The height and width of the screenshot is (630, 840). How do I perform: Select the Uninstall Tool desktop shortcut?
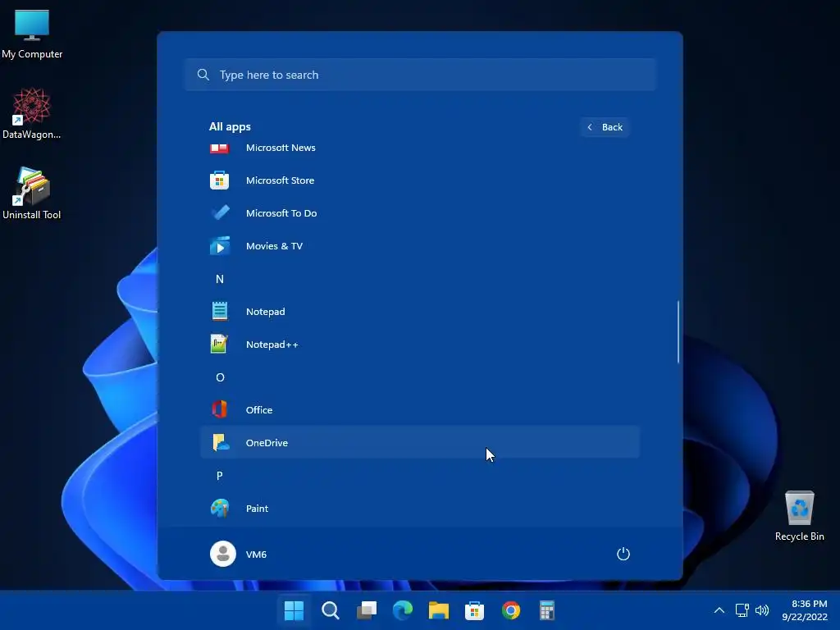(x=32, y=194)
